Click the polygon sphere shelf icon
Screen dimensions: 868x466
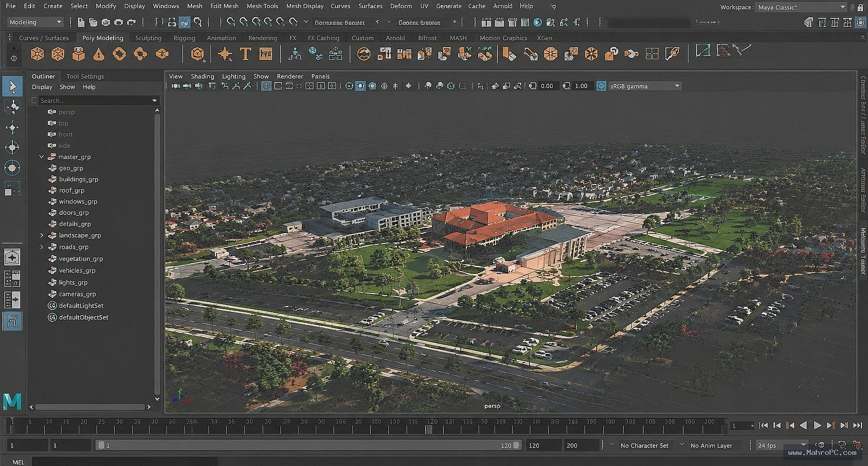(x=38, y=54)
